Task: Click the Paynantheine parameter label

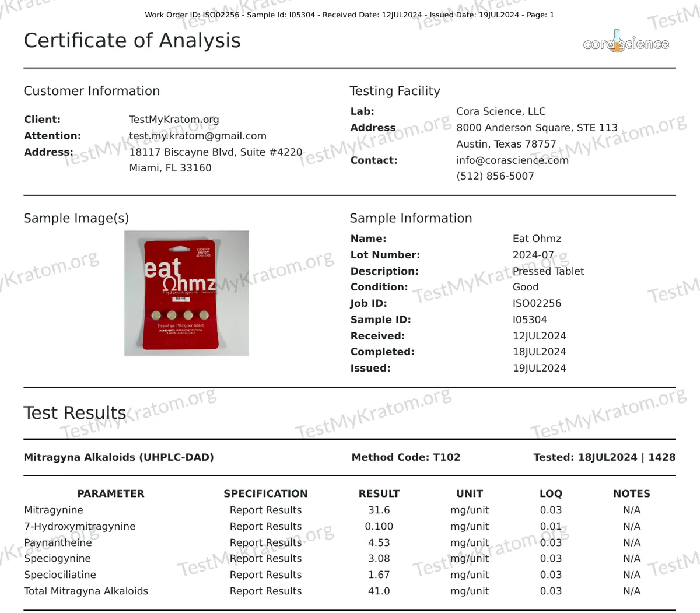Action: click(x=58, y=542)
